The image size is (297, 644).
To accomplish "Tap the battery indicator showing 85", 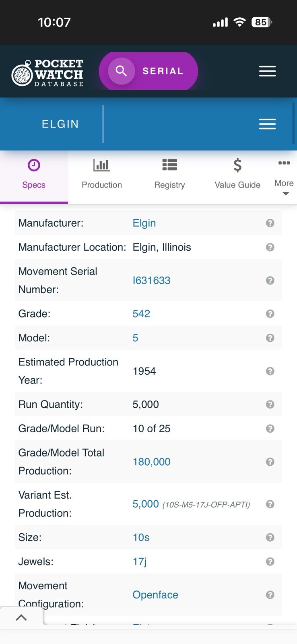I will click(x=261, y=22).
